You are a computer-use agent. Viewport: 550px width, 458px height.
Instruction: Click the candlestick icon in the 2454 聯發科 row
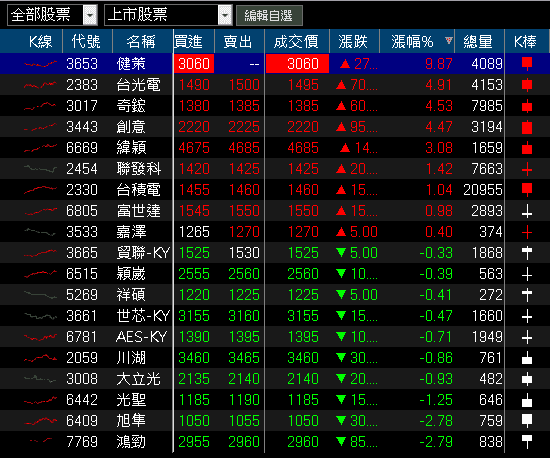pos(527,169)
